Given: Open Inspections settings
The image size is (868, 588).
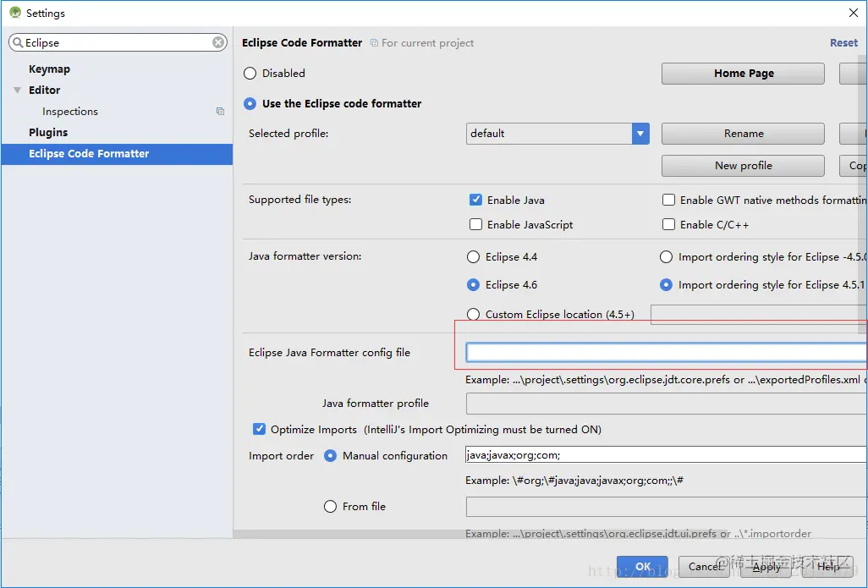Looking at the screenshot, I should (x=69, y=112).
